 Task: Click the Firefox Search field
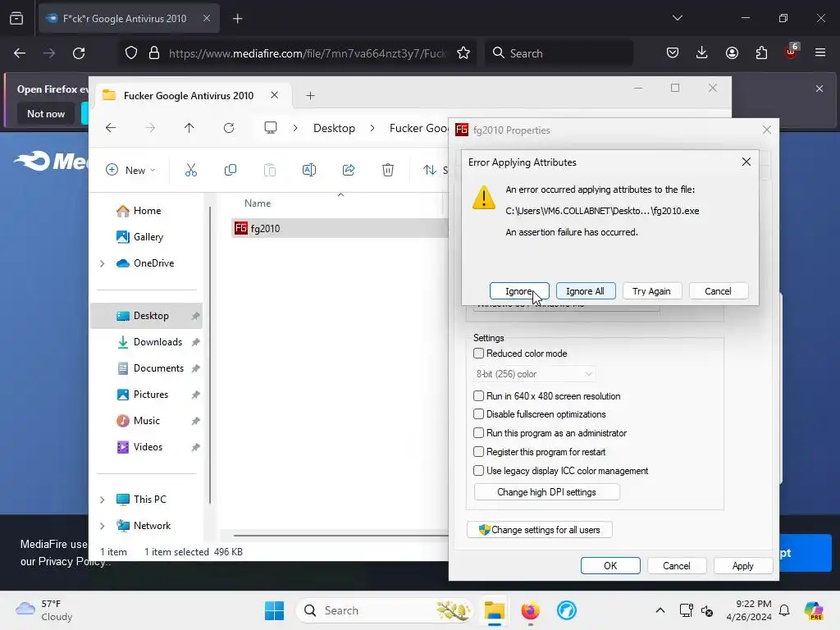(x=559, y=53)
